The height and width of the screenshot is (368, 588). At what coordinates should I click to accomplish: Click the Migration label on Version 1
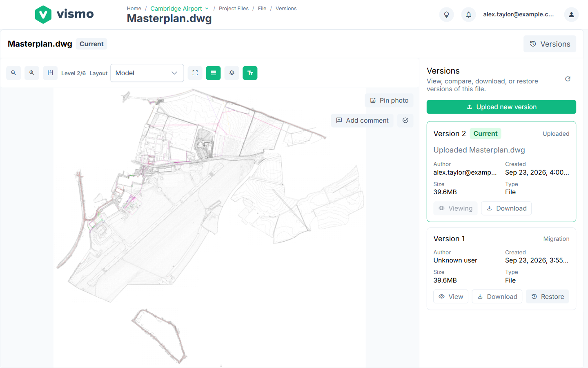[x=556, y=239]
